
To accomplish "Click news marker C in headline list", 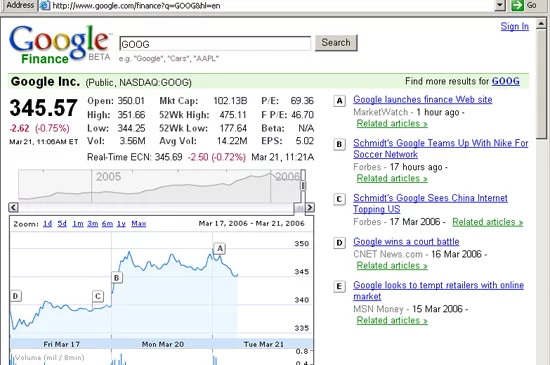I will click(340, 199).
